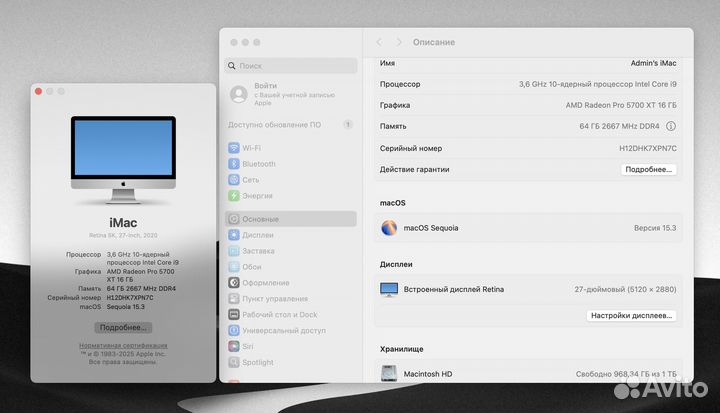Open Универсальный доступ settings
This screenshot has width=720, height=413.
coord(291,330)
